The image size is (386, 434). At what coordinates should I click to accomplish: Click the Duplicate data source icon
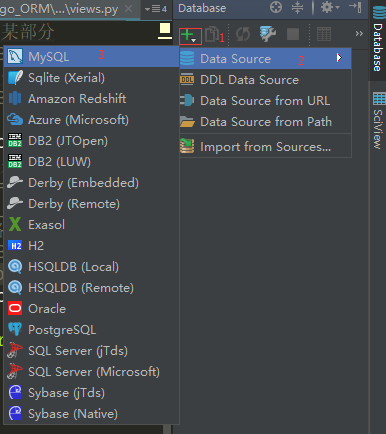(212, 34)
